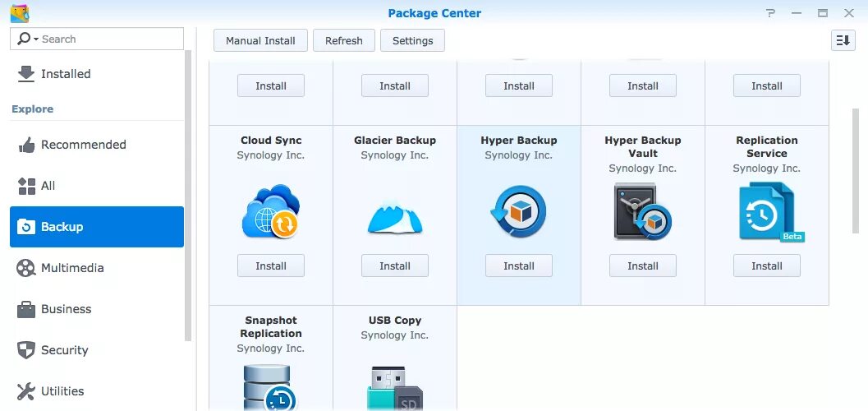Click the sort order icon button
Screen dimensions: 868x411
(x=843, y=40)
